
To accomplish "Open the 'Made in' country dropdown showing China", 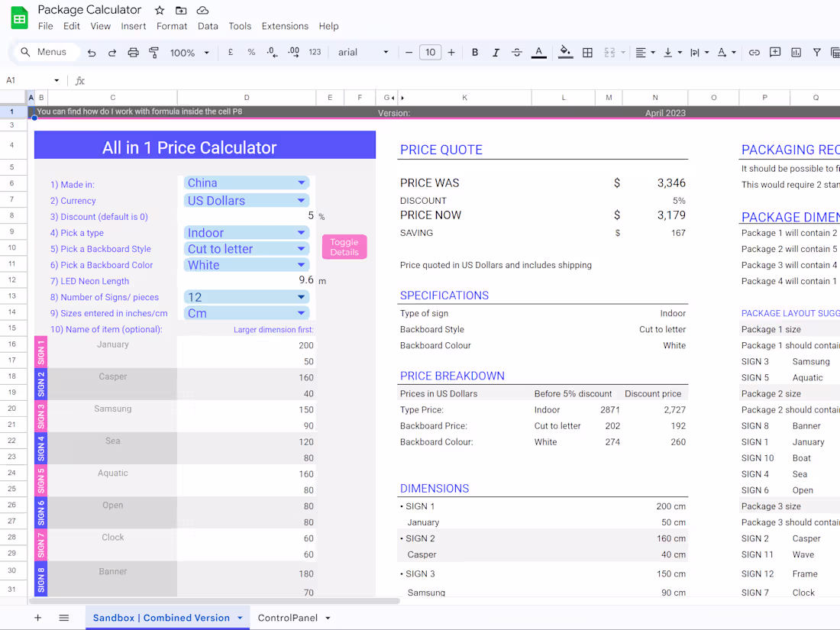I will click(244, 183).
